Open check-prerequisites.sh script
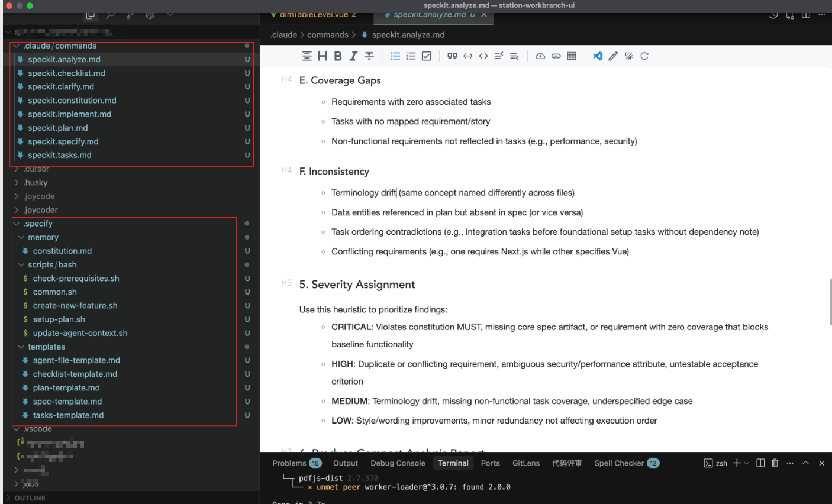 76,279
